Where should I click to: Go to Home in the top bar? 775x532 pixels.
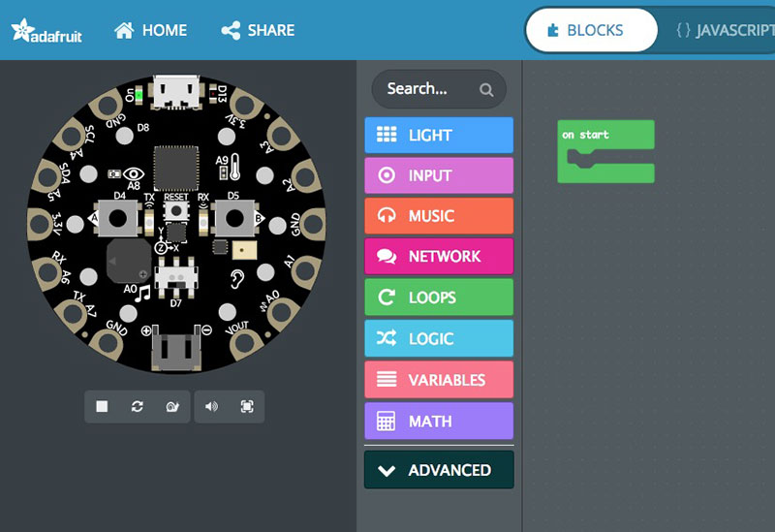pos(151,30)
